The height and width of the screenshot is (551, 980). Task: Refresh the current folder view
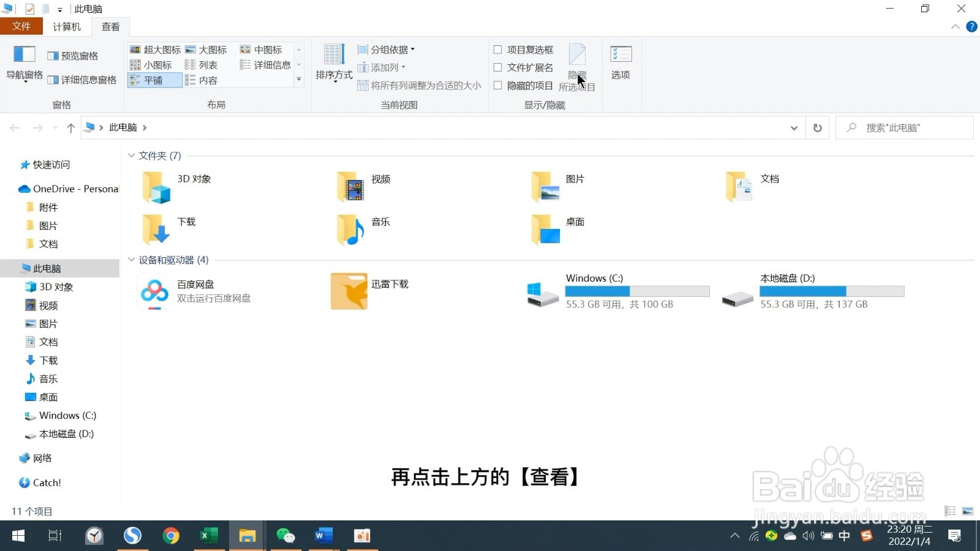817,128
